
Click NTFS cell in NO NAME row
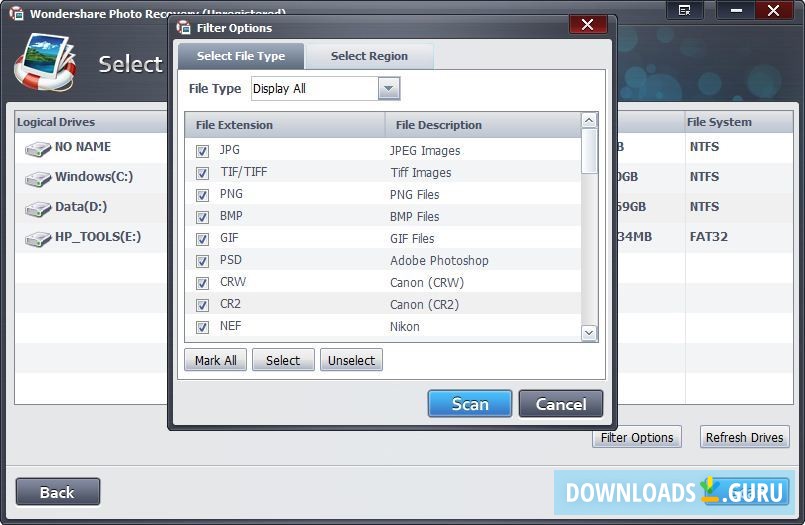(x=704, y=147)
